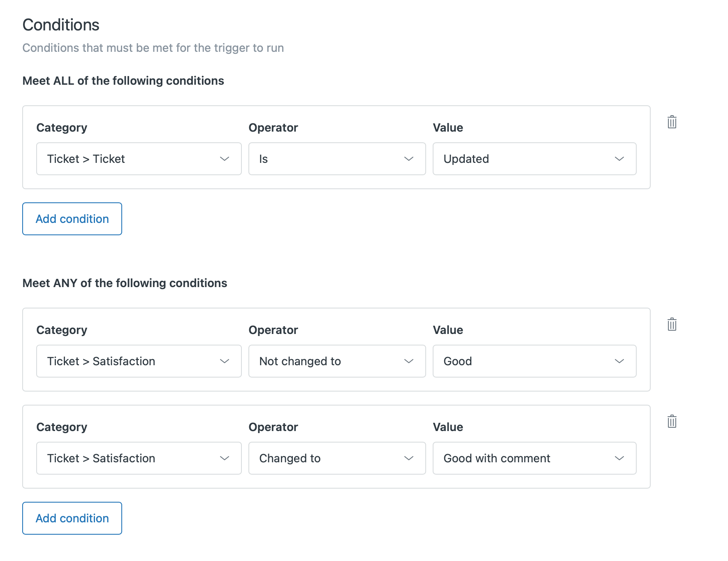Screen dimensions: 728x561
Task: Expand the Updated value dropdown
Action: click(534, 159)
